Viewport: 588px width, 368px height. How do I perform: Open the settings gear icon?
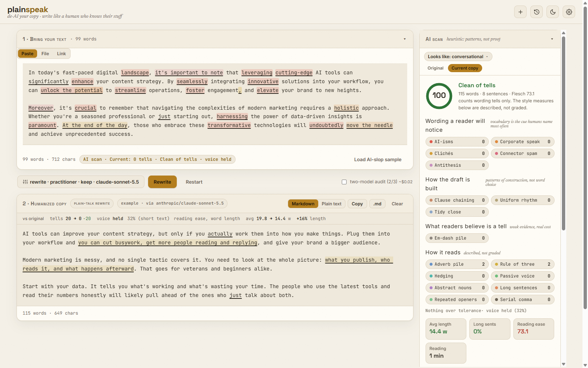tap(569, 12)
